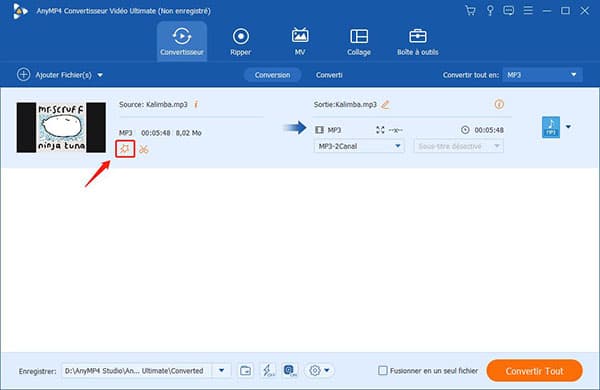Screen dimensions: 600x390
Task: Click the scissors cut icon
Action: [144, 149]
